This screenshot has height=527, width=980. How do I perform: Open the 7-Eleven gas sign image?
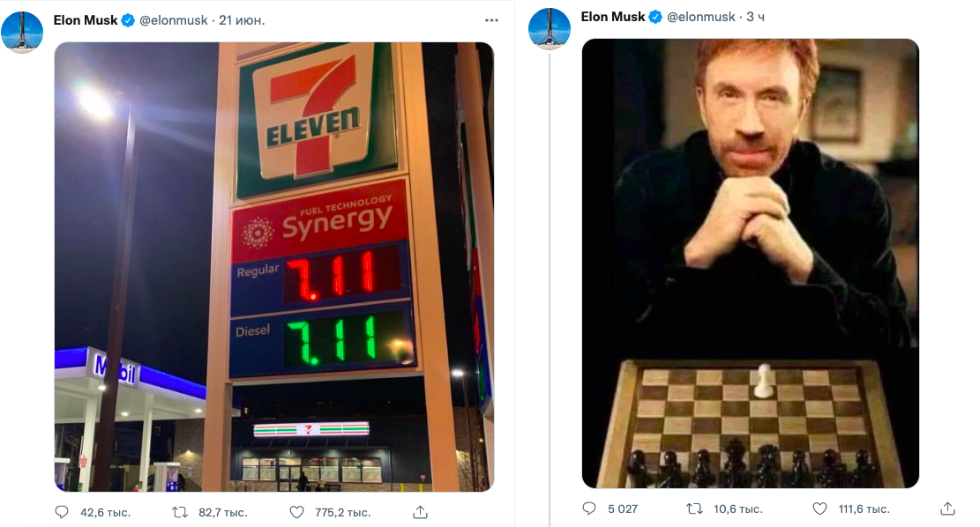[273, 266]
